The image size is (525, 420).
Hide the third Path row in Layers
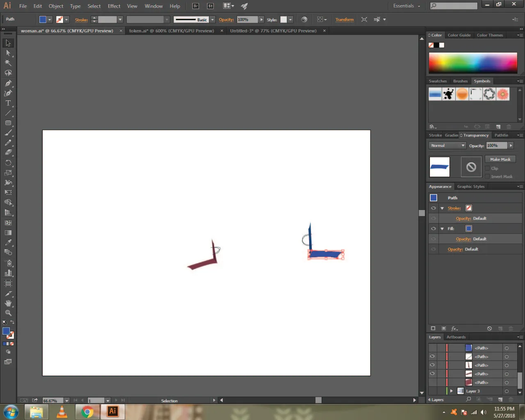[432, 365]
